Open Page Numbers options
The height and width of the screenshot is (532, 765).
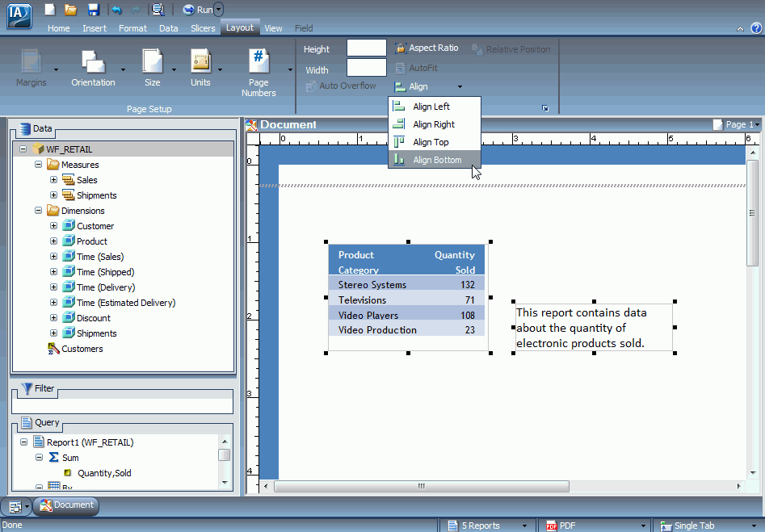(x=259, y=72)
